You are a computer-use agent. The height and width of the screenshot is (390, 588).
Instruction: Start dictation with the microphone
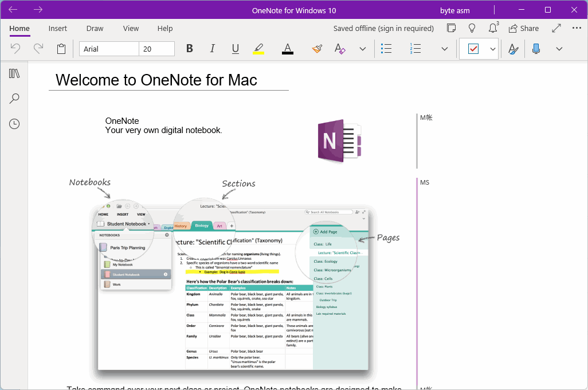(536, 49)
